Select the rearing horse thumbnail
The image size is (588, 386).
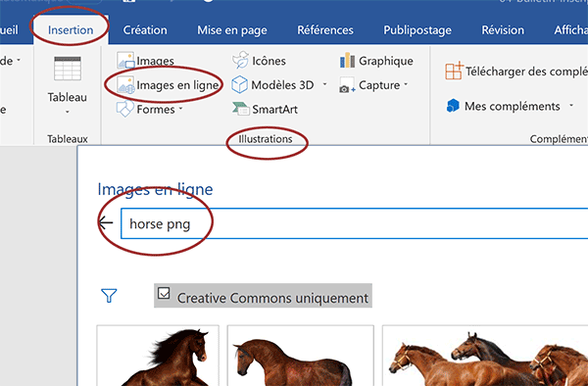(158, 356)
